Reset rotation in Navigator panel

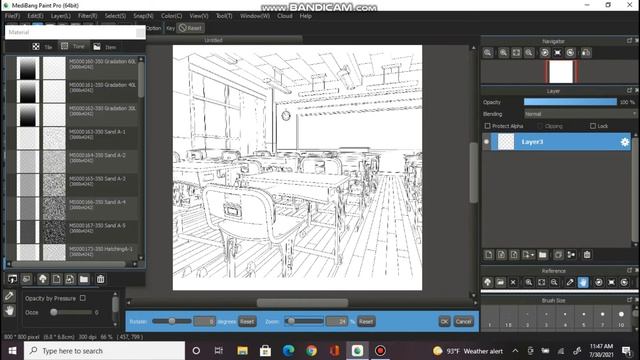click(558, 53)
